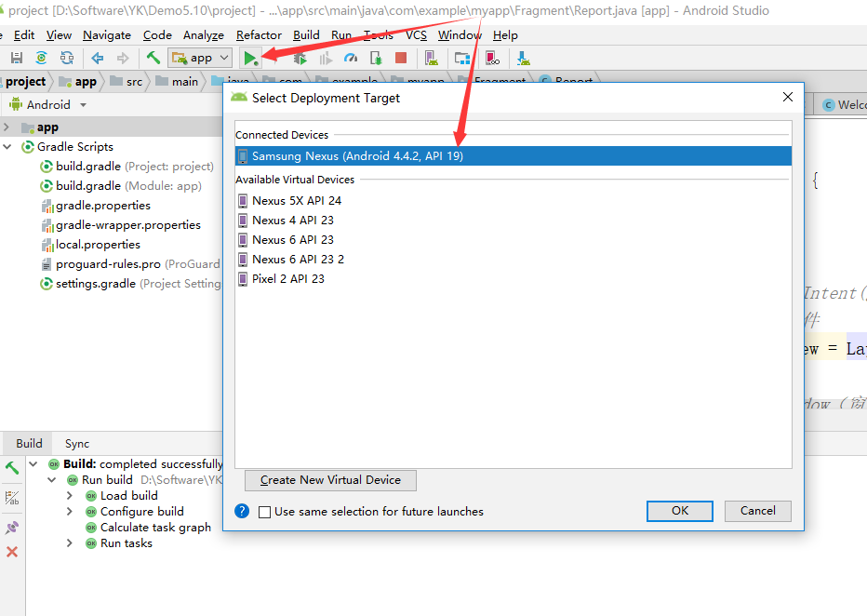This screenshot has height=616, width=867.
Task: Select local.properties file
Action: click(91, 245)
